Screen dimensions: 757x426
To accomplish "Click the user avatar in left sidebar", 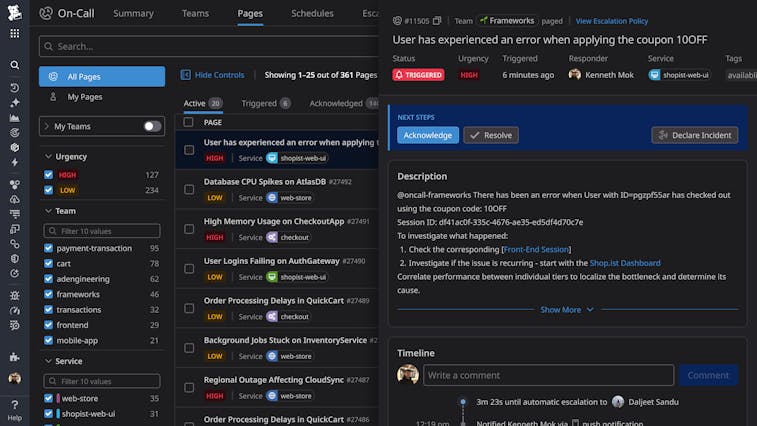I will click(x=14, y=378).
